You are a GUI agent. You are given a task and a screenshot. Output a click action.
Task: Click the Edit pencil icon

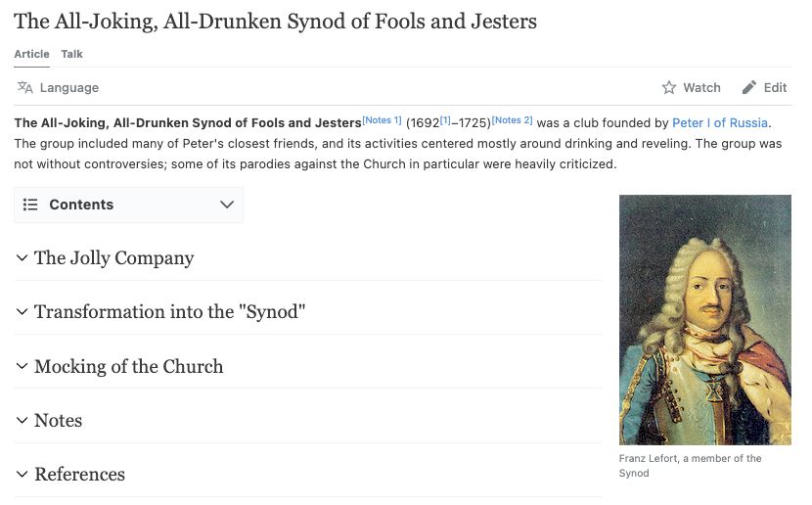[x=748, y=87]
